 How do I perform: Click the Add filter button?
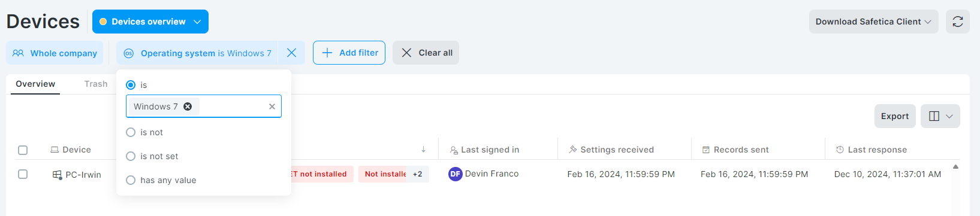click(349, 53)
